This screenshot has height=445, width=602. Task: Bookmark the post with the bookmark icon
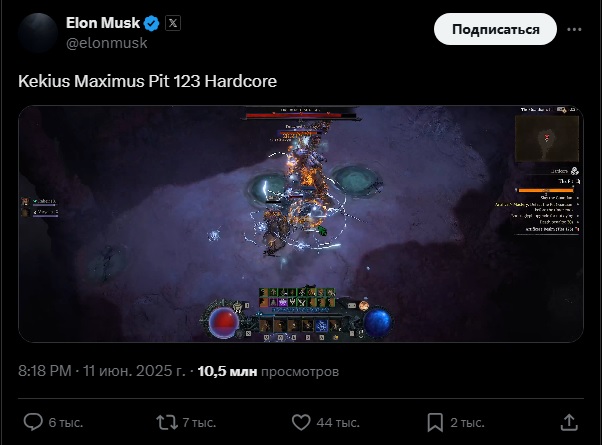point(435,422)
